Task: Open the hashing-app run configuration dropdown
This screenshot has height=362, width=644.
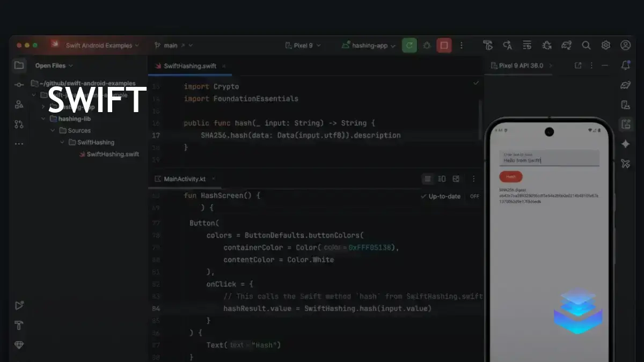Action: pos(369,46)
